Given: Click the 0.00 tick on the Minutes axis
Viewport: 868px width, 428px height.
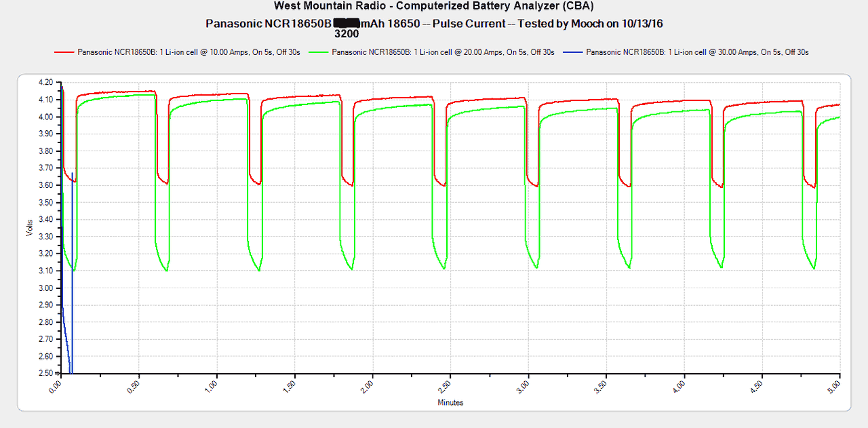Looking at the screenshot, I should pyautogui.click(x=57, y=386).
